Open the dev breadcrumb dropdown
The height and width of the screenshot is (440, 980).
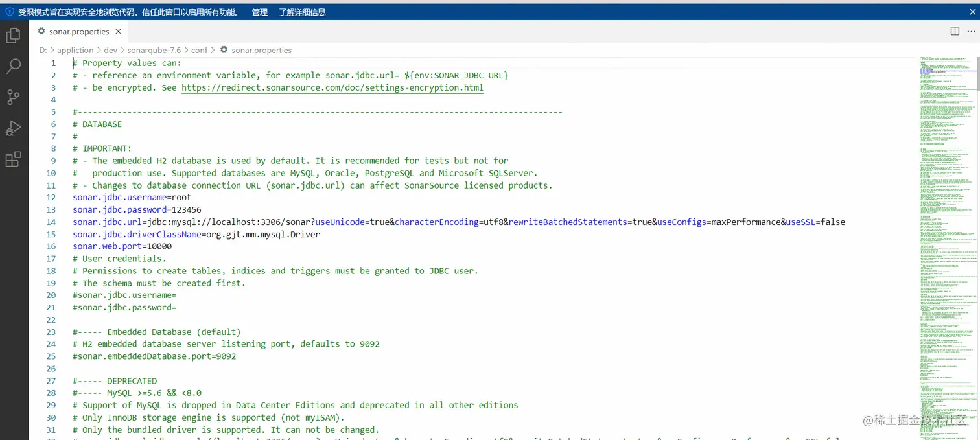click(x=110, y=50)
